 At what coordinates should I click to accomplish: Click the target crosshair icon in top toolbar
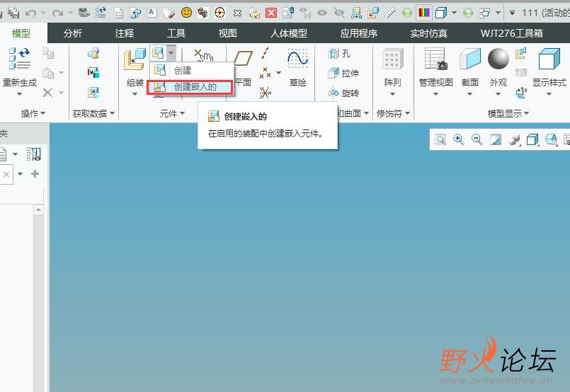click(220, 13)
